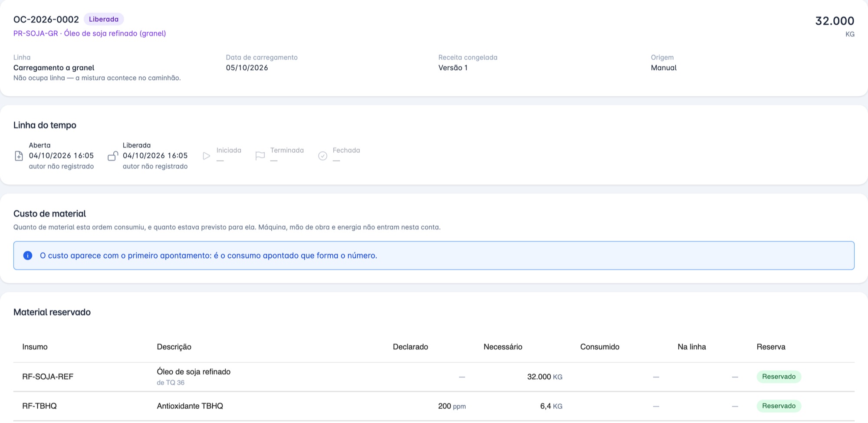
Task: Click the 32.000 KG total quantity in the header
Action: pos(835,26)
